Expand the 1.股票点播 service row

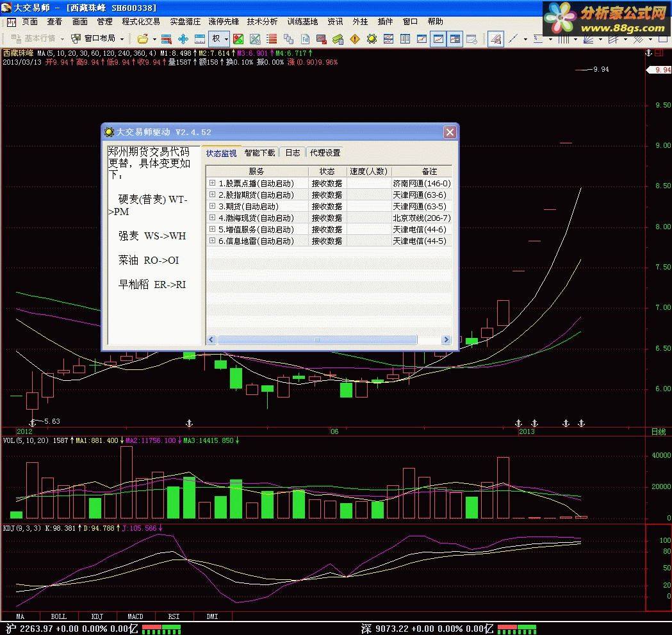click(212, 183)
